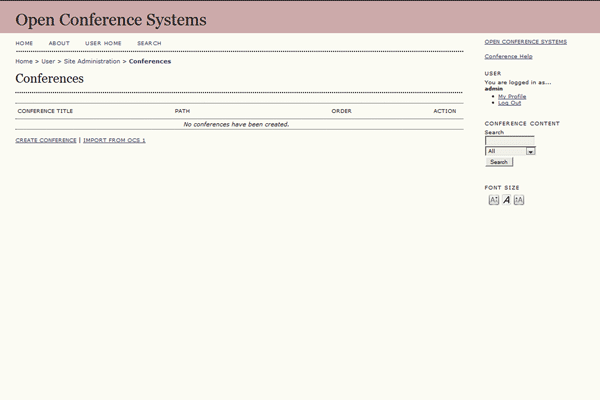This screenshot has height=400, width=600.
Task: Click the sidebar search text field
Action: coord(509,141)
